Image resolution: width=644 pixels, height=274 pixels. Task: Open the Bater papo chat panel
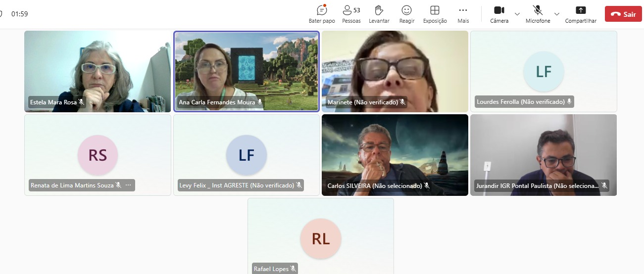(x=322, y=14)
